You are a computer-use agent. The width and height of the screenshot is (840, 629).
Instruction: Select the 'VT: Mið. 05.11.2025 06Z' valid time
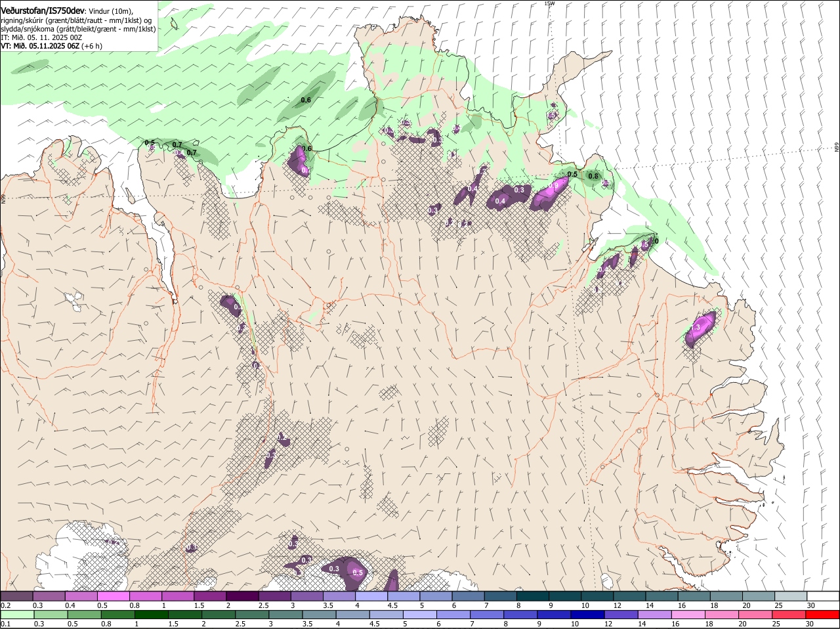click(40, 46)
